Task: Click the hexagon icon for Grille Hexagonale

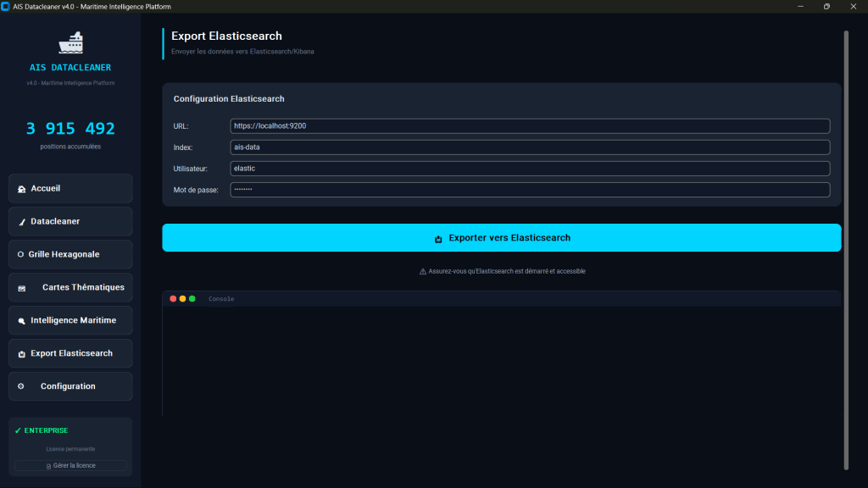Action: (x=20, y=254)
